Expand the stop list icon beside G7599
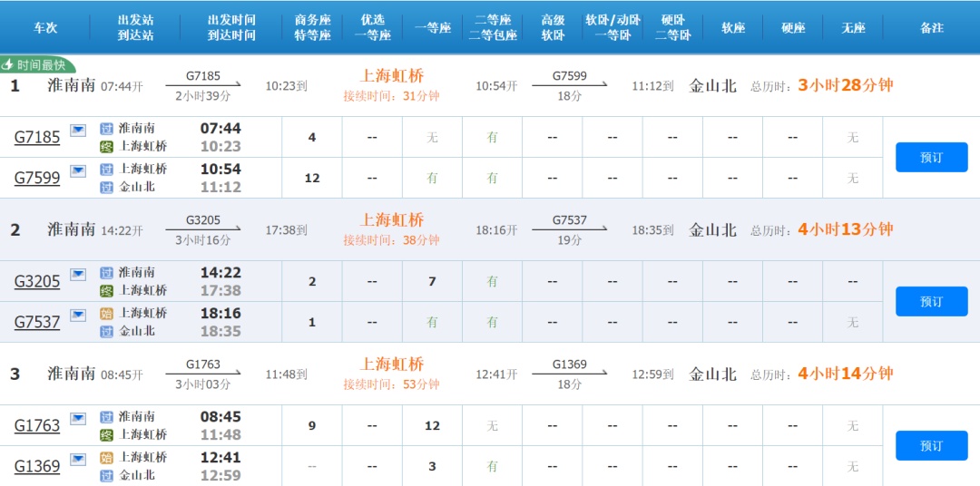The image size is (980, 486). [78, 170]
